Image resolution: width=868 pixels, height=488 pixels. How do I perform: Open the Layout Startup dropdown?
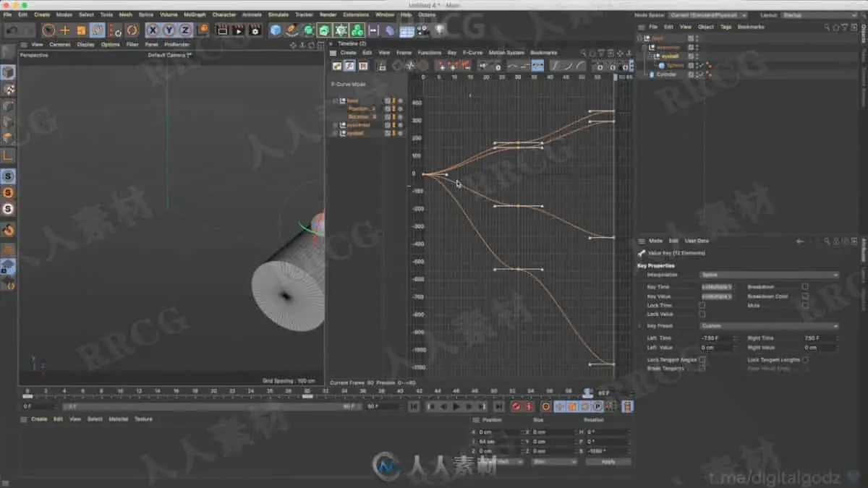tap(820, 15)
